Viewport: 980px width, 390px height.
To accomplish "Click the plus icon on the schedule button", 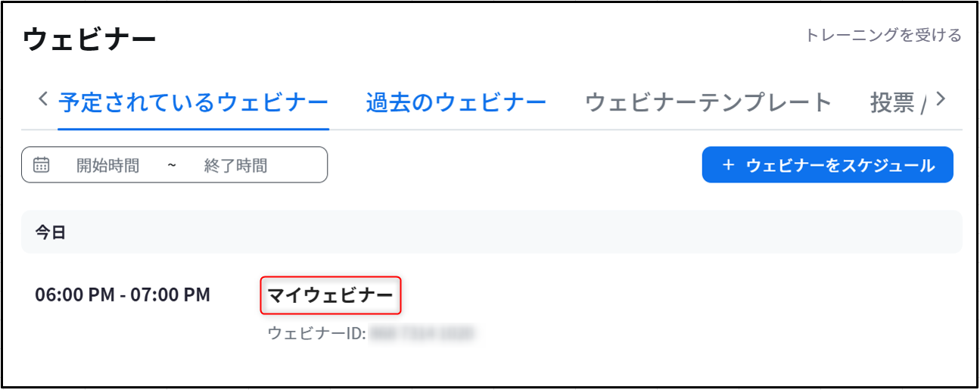I will click(728, 165).
